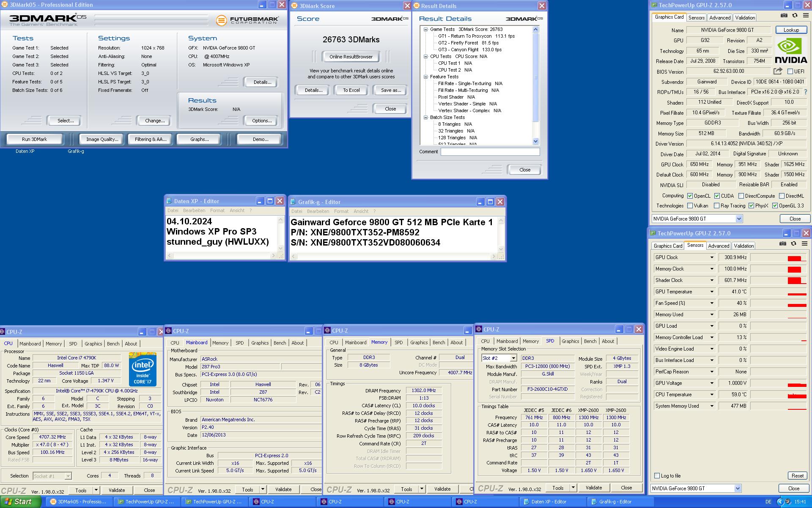
Task: Click the GPU Temperature sensor graph
Action: click(778, 292)
